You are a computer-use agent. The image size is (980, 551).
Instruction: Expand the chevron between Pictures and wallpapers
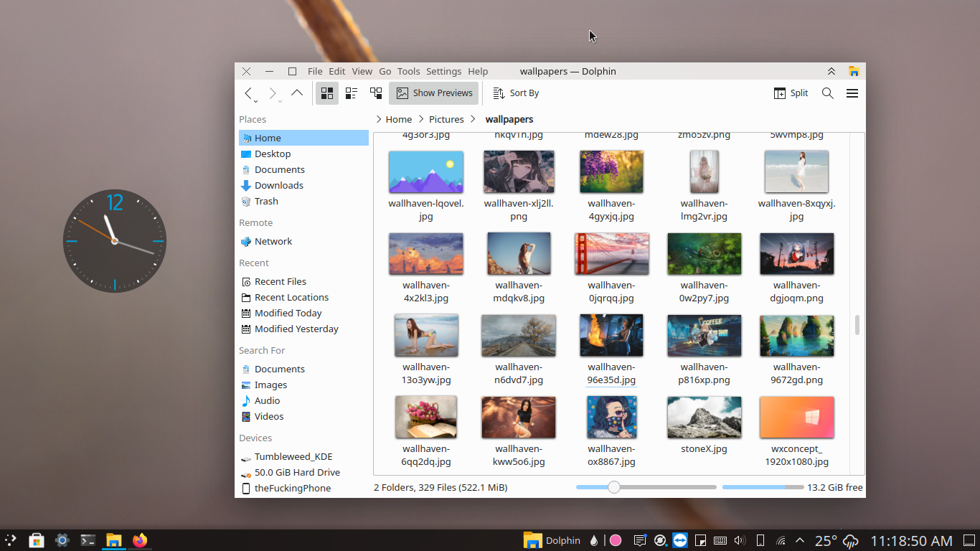473,119
